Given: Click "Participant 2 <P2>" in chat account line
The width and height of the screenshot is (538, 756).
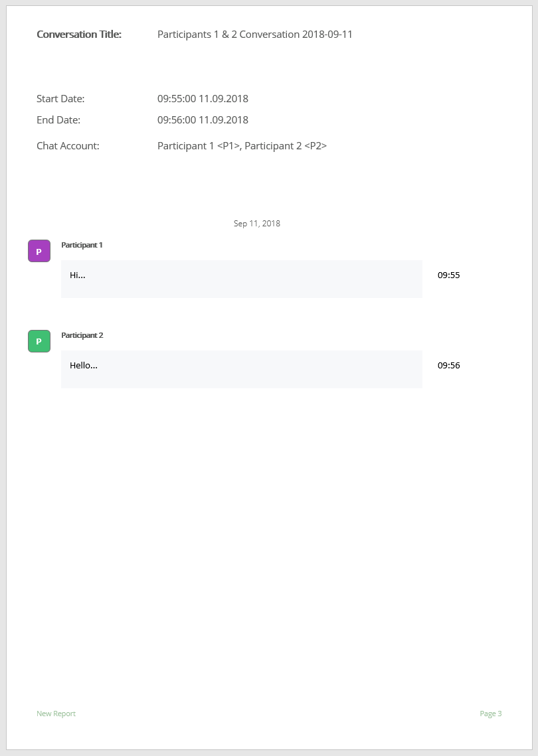Looking at the screenshot, I should click(x=286, y=146).
